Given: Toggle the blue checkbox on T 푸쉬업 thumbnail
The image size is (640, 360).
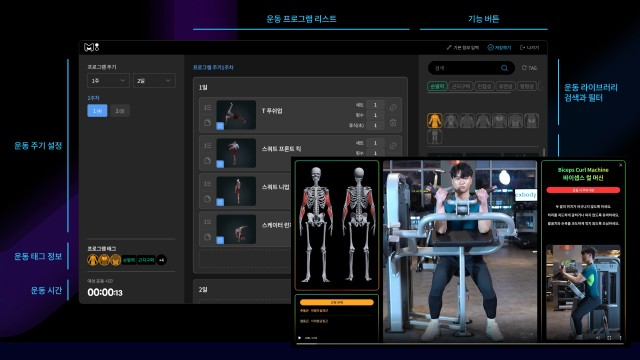Looking at the screenshot, I should (220, 126).
